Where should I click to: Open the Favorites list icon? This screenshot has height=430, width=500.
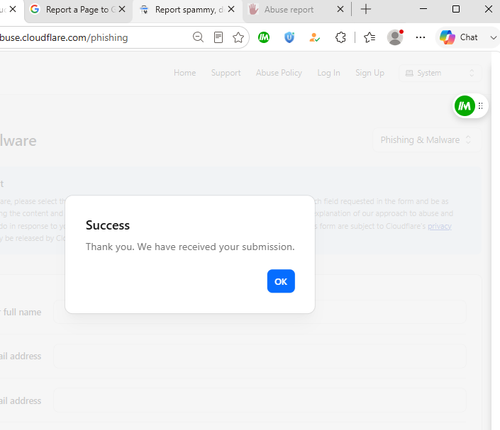[x=369, y=37]
